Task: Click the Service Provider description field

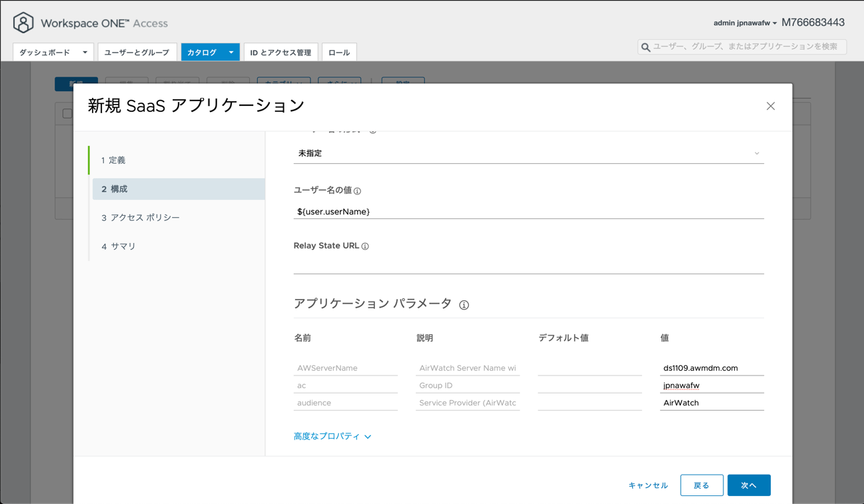Action: point(468,403)
